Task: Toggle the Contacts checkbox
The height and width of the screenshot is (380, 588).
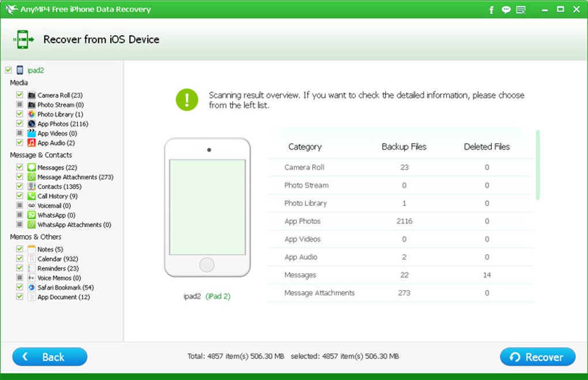Action: [20, 186]
